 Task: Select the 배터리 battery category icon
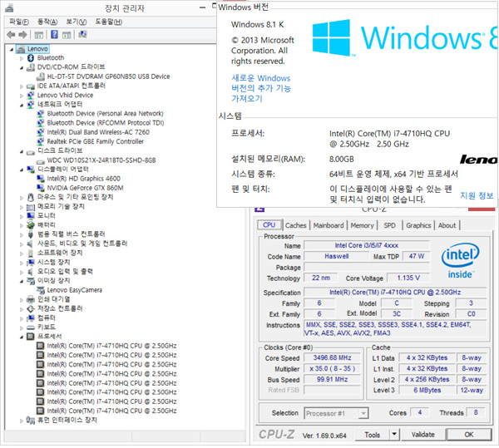[x=31, y=225]
